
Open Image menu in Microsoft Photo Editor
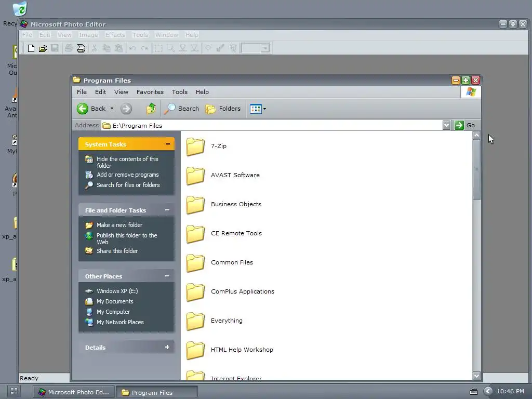click(x=88, y=35)
